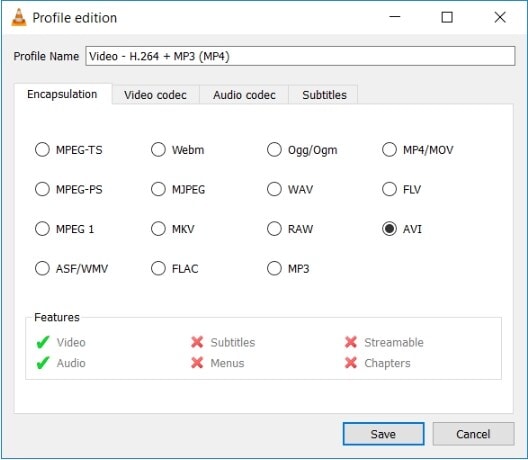Select the WAV radio button
Screen dimensions: 528x460
point(290,189)
